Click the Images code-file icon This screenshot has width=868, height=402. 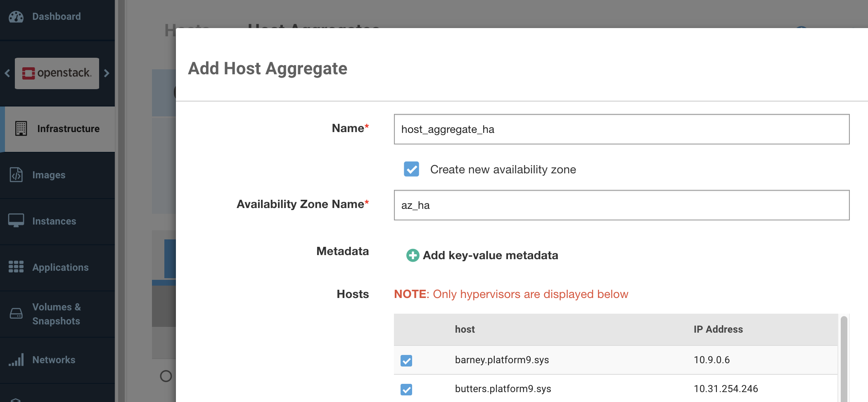pyautogui.click(x=16, y=175)
